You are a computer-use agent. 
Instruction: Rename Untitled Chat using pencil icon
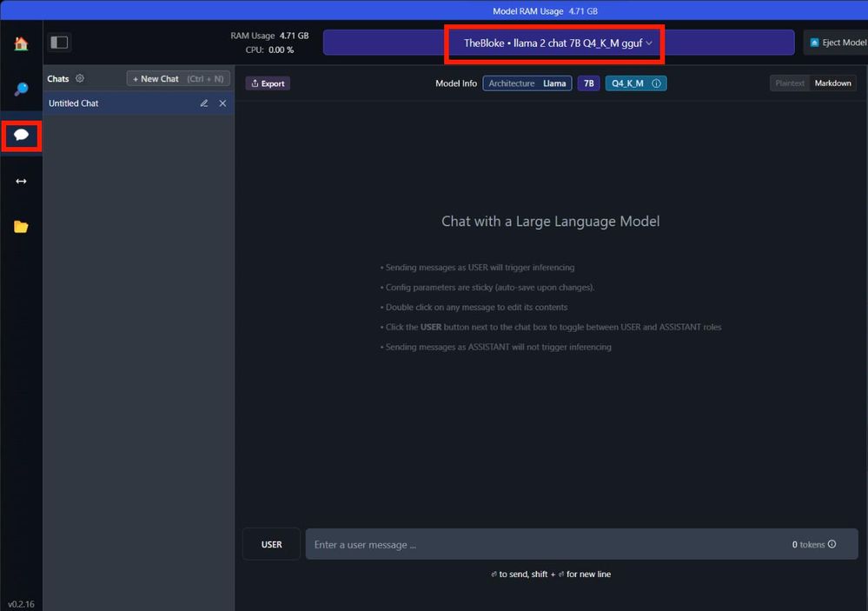204,103
